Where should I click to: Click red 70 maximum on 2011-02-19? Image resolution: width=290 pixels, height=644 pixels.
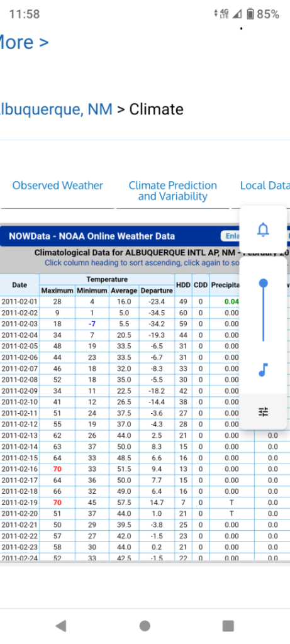pos(57,502)
